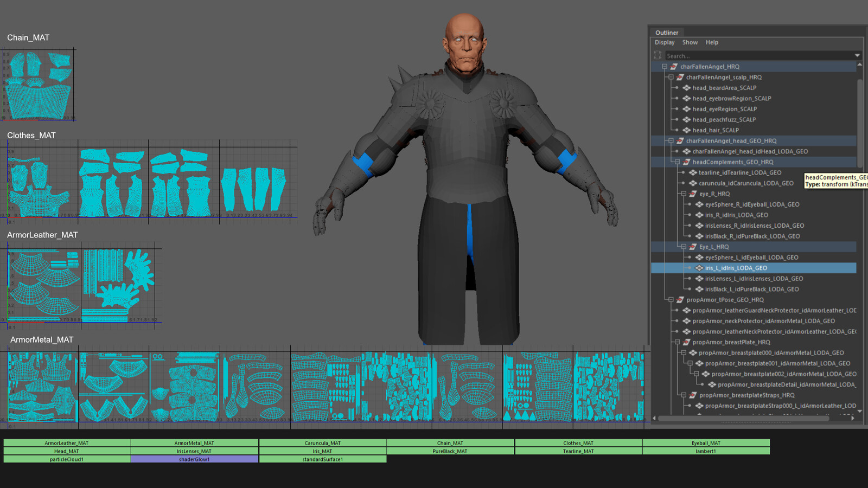The height and width of the screenshot is (488, 868).
Task: Open the Outliner Help menu
Action: (712, 42)
